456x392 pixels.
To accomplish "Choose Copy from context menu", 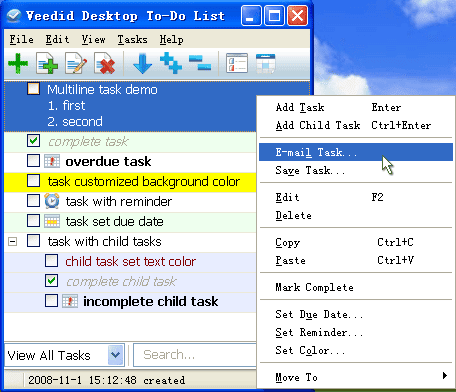I will tap(356, 242).
